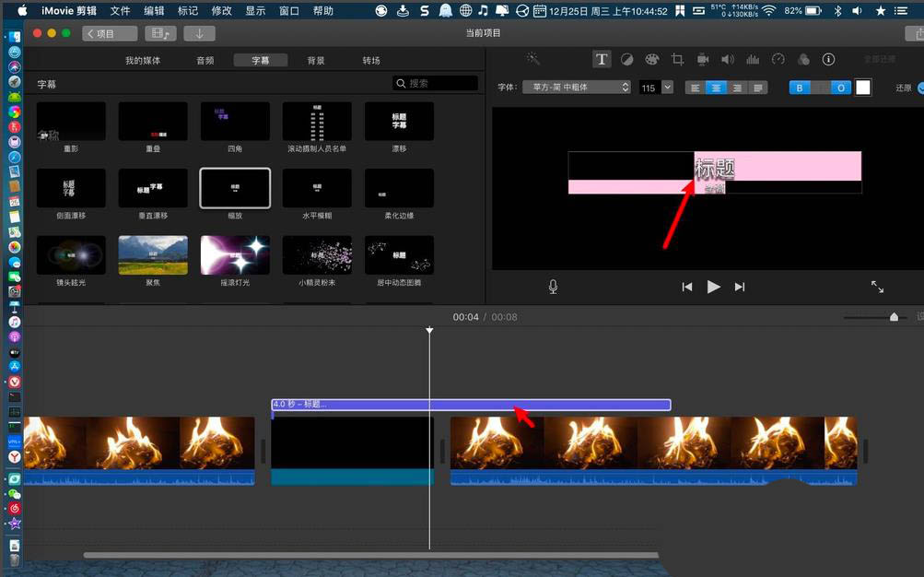Go back with the 项目 button

click(110, 33)
